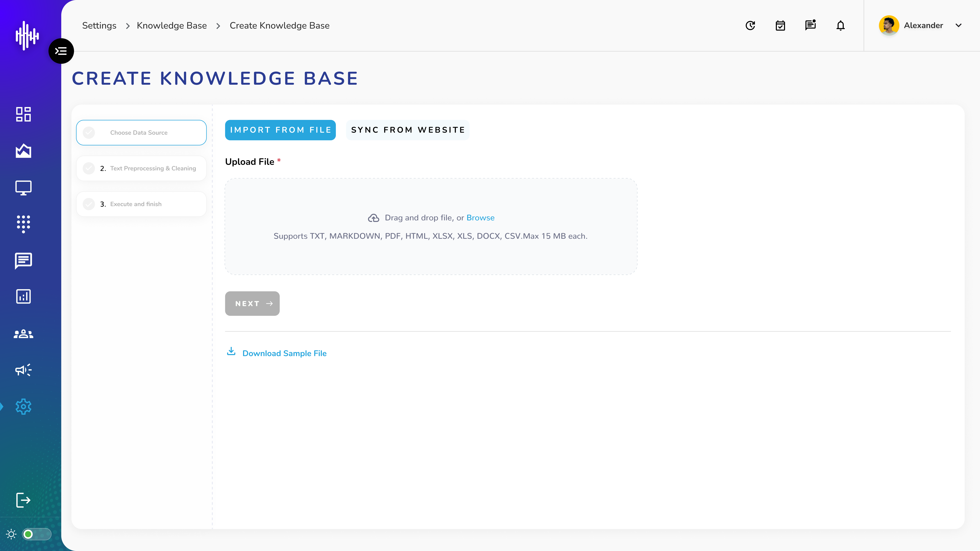Screen dimensions: 980x551
Task: Click the Browse link
Action: click(480, 218)
